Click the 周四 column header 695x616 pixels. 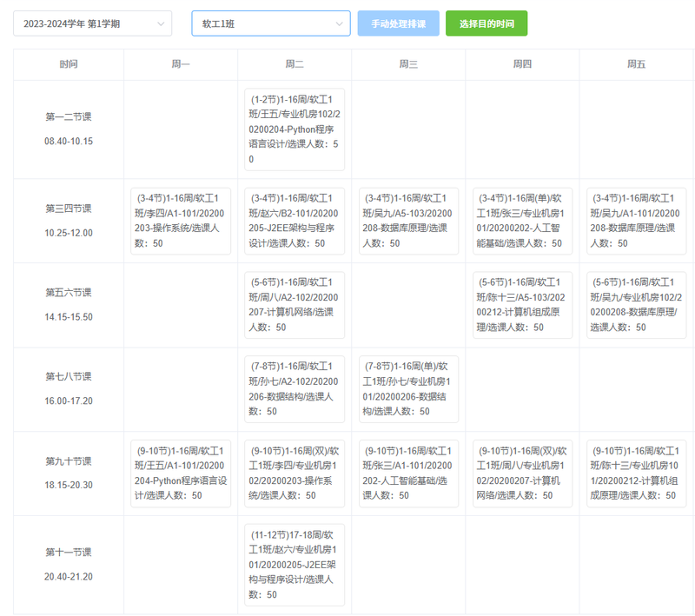click(x=522, y=64)
